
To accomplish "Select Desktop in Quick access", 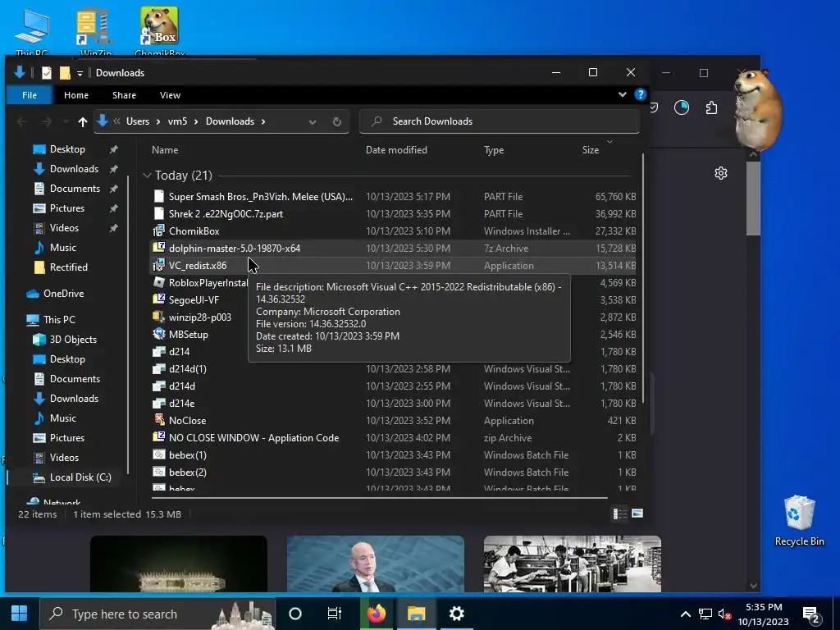I will pos(67,149).
